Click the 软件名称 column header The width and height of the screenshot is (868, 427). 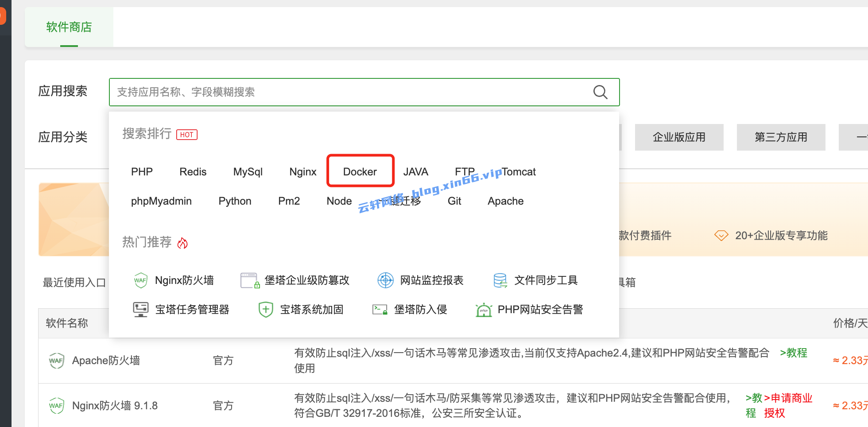pos(67,323)
